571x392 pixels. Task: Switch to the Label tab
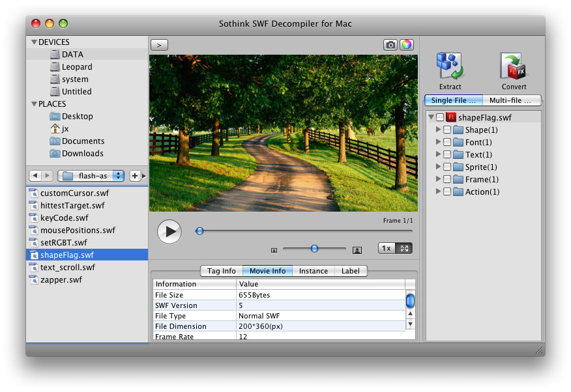click(x=350, y=271)
